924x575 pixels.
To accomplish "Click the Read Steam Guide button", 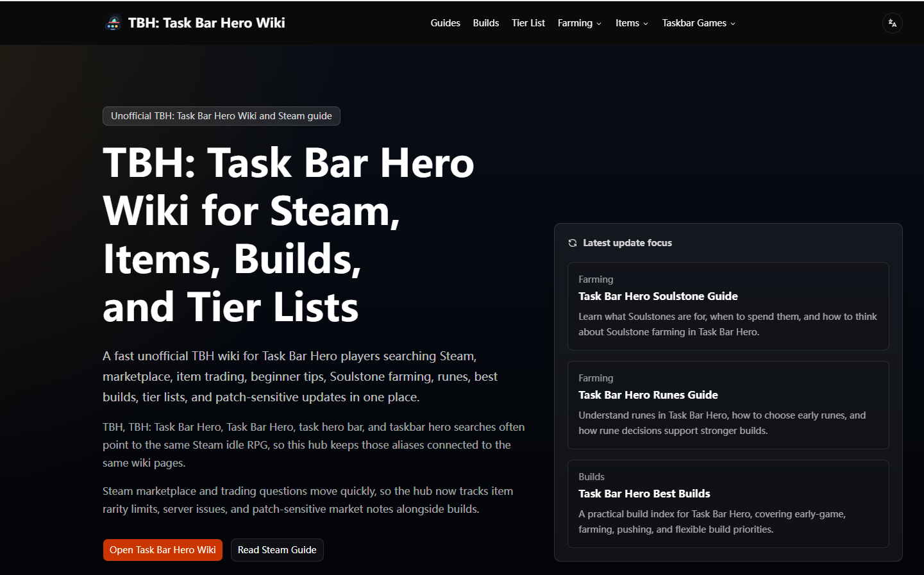I will point(277,550).
